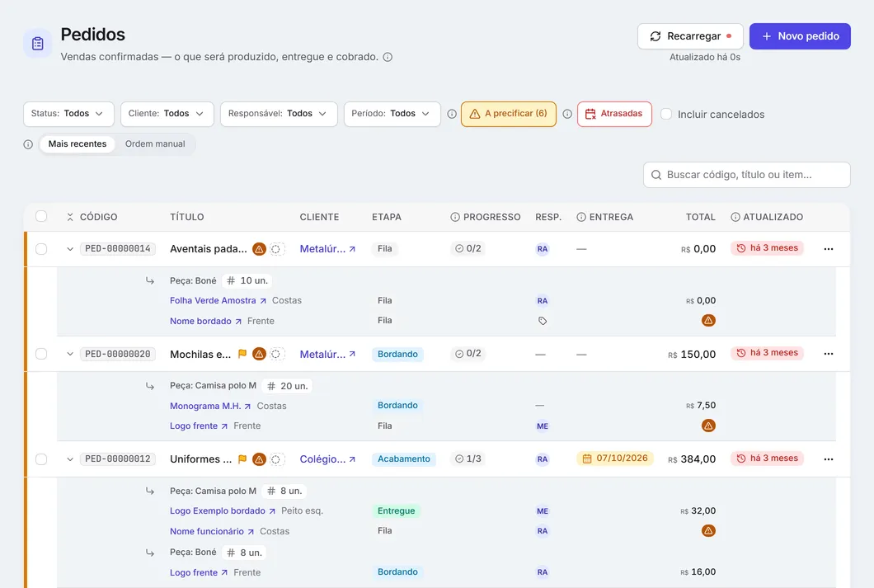Viewport: 874px width, 588px height.
Task: Click the info icon before A precificar
Action: (x=452, y=115)
